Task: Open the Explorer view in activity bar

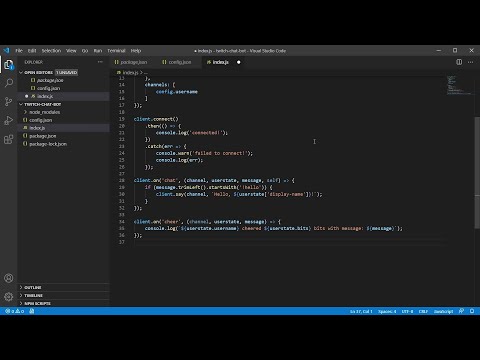Action: coord(9,64)
